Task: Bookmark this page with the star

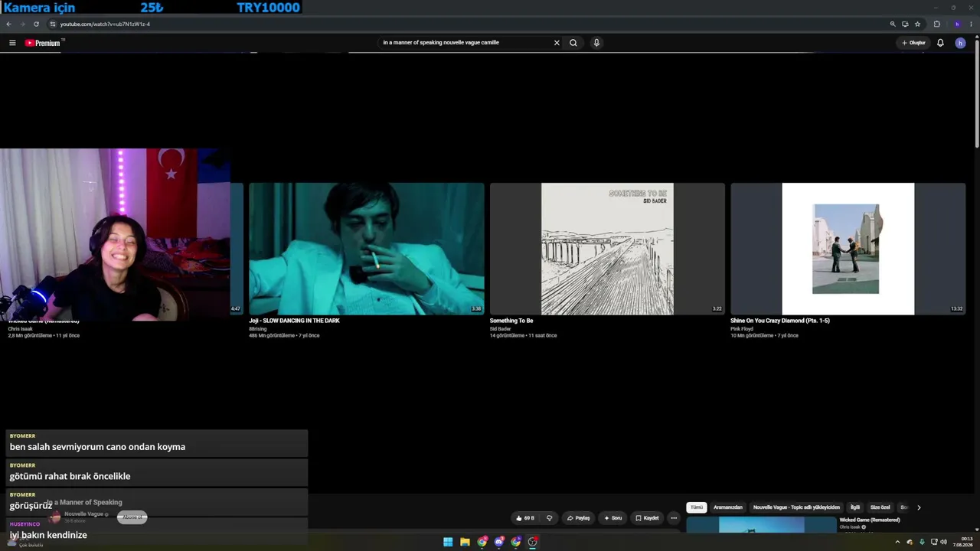Action: [917, 24]
